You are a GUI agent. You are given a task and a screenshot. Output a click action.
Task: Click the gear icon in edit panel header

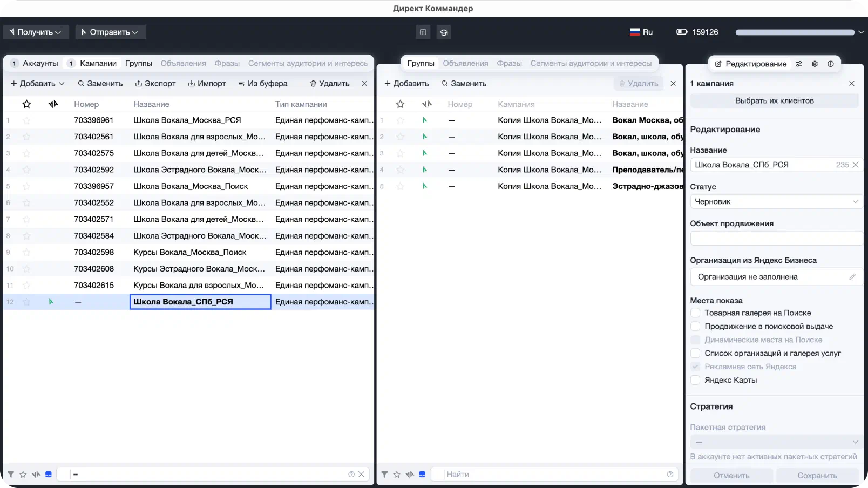815,64
